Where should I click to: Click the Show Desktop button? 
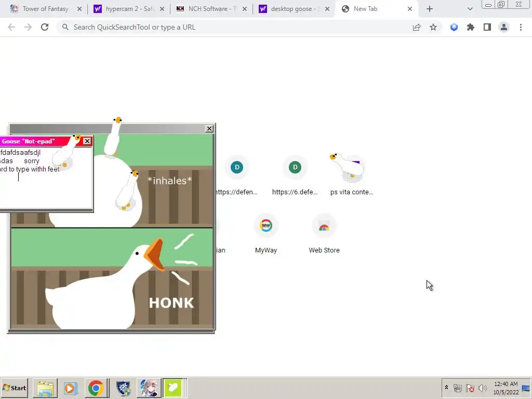pyautogui.click(x=527, y=388)
